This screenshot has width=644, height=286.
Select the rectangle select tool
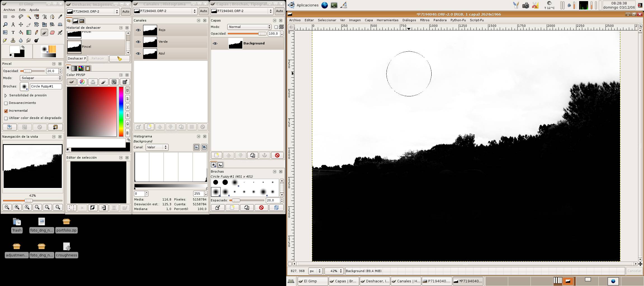(x=5, y=17)
